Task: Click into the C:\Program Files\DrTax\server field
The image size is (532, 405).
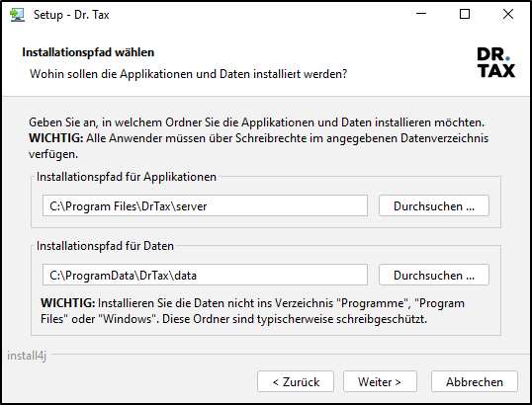Action: [205, 205]
